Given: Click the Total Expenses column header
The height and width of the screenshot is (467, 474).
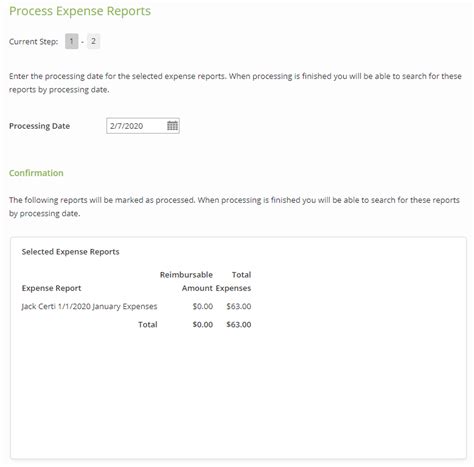Looking at the screenshot, I should click(x=233, y=281).
